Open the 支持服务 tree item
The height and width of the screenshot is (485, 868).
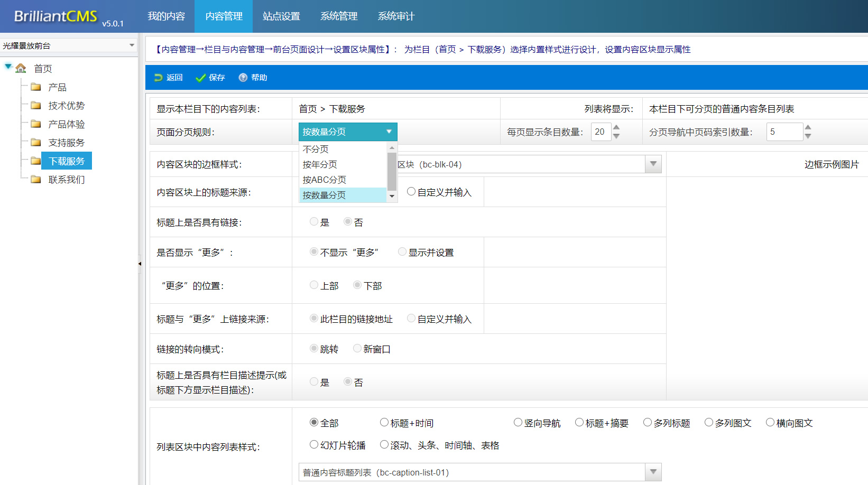(66, 143)
